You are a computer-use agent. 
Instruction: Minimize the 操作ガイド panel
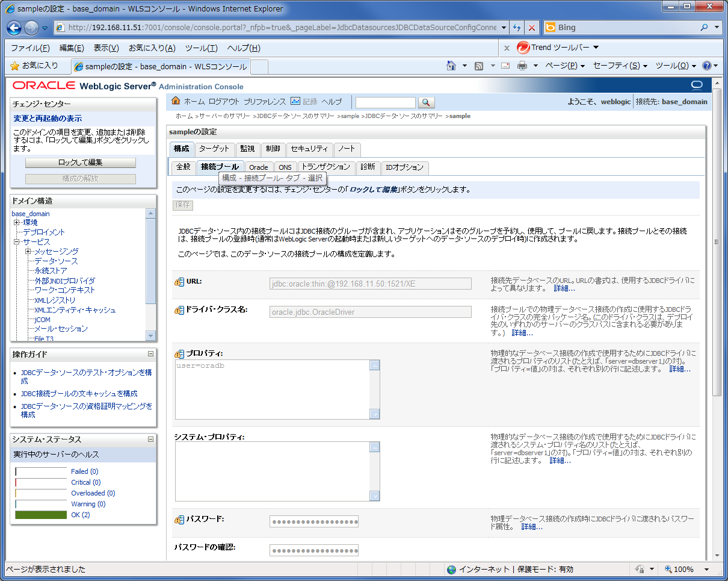click(150, 354)
